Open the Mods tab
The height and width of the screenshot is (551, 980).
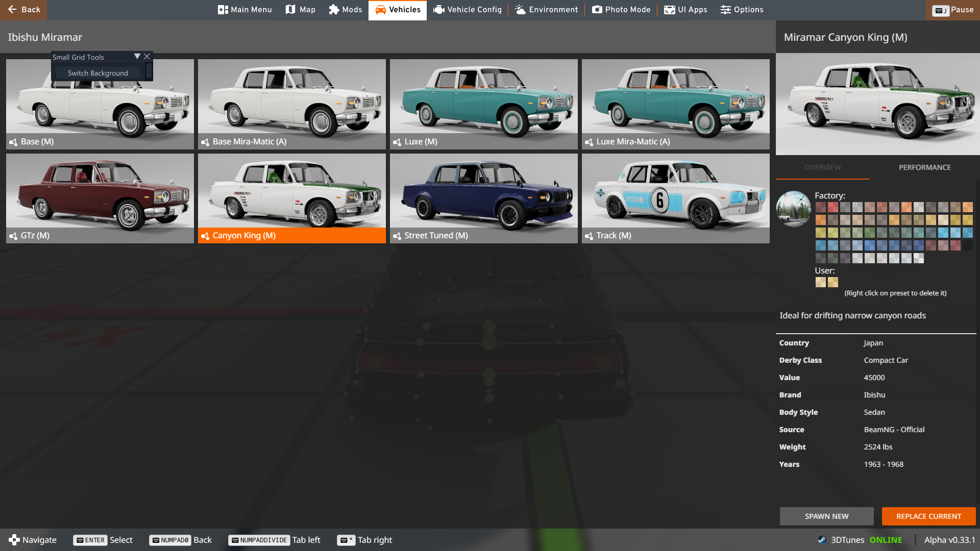click(x=346, y=10)
